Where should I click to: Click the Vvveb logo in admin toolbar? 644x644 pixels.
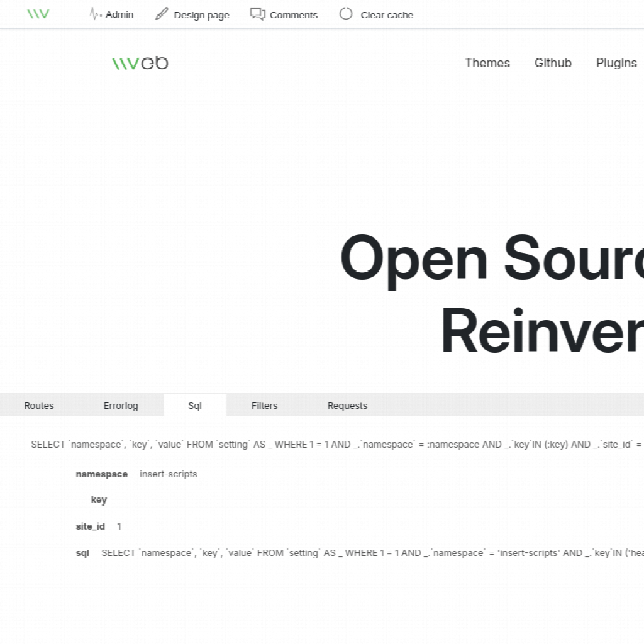click(x=38, y=14)
